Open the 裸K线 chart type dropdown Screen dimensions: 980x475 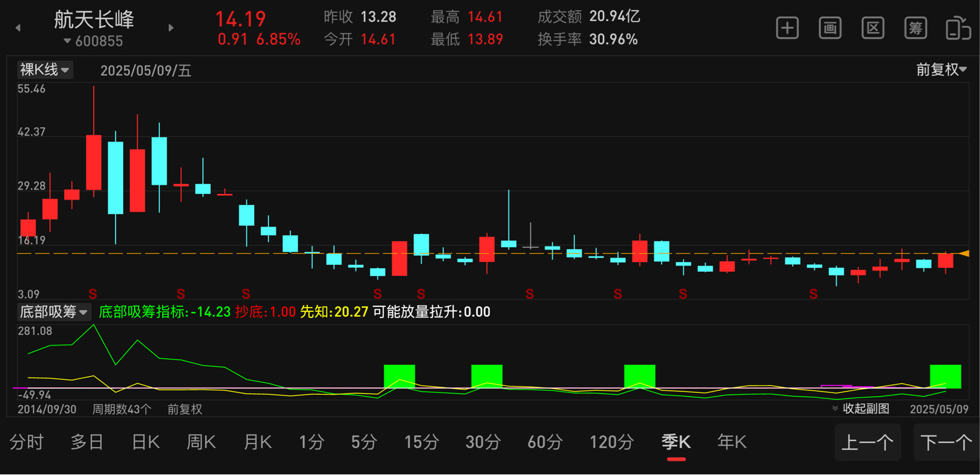tap(45, 70)
